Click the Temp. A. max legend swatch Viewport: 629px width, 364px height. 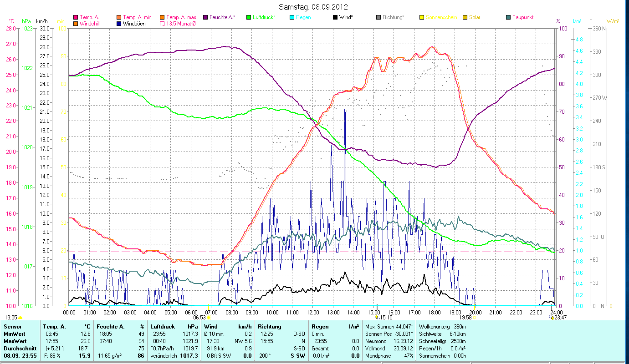click(162, 17)
